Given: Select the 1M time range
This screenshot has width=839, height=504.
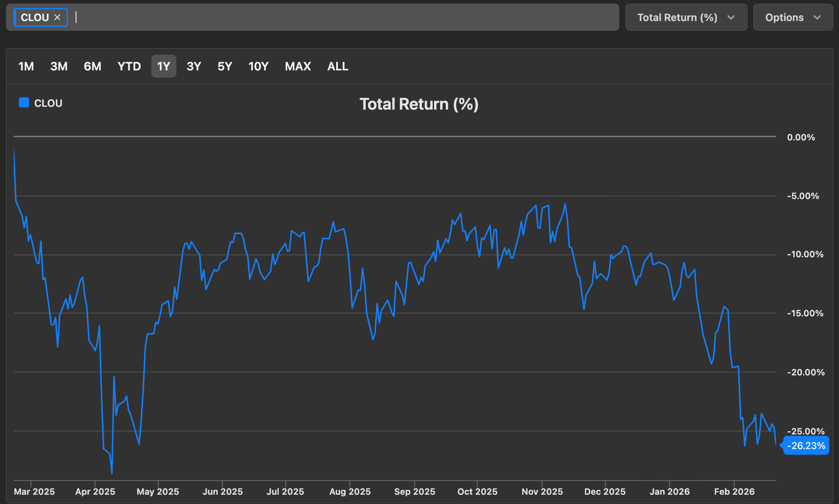Looking at the screenshot, I should point(26,66).
